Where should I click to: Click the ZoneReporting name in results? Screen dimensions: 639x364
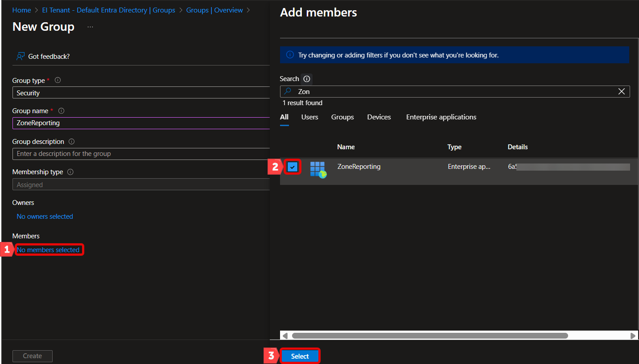coord(359,167)
